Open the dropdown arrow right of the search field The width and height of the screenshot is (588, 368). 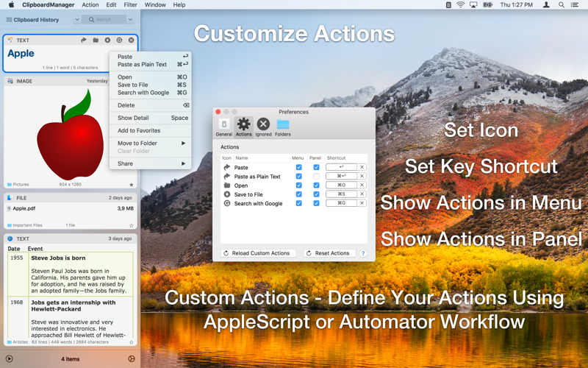tap(130, 20)
